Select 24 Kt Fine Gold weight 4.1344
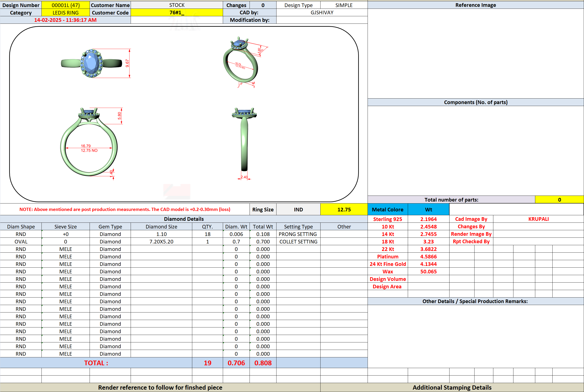Image resolution: width=584 pixels, height=392 pixels. point(429,264)
